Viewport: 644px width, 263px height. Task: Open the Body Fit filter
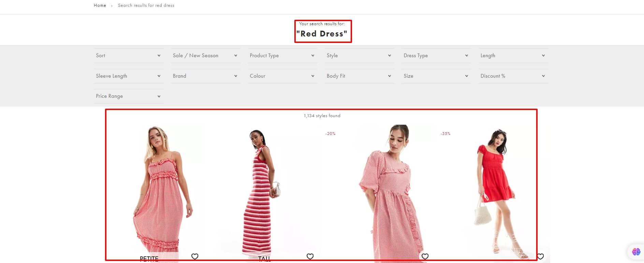tap(359, 76)
